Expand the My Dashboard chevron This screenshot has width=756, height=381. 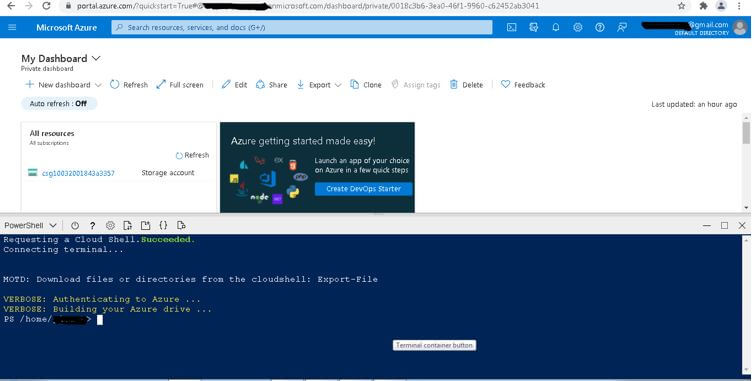point(96,58)
